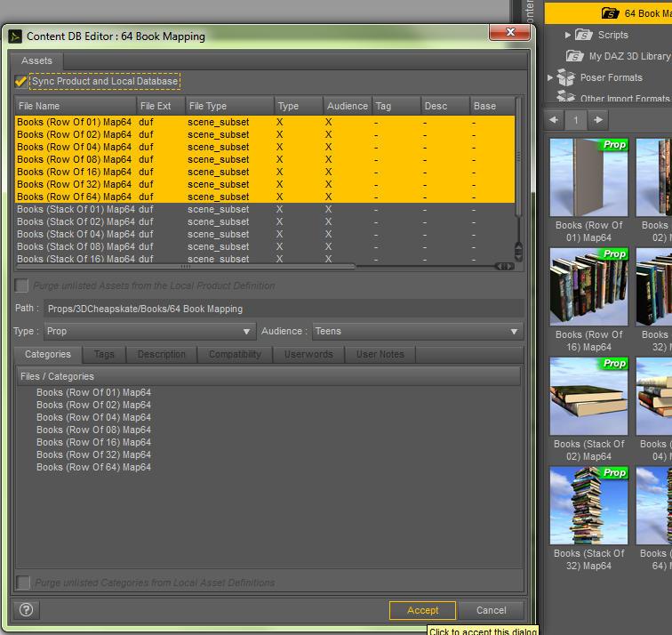Image resolution: width=672 pixels, height=635 pixels.
Task: Open the Audience dropdown showing Teens
Action: click(418, 332)
